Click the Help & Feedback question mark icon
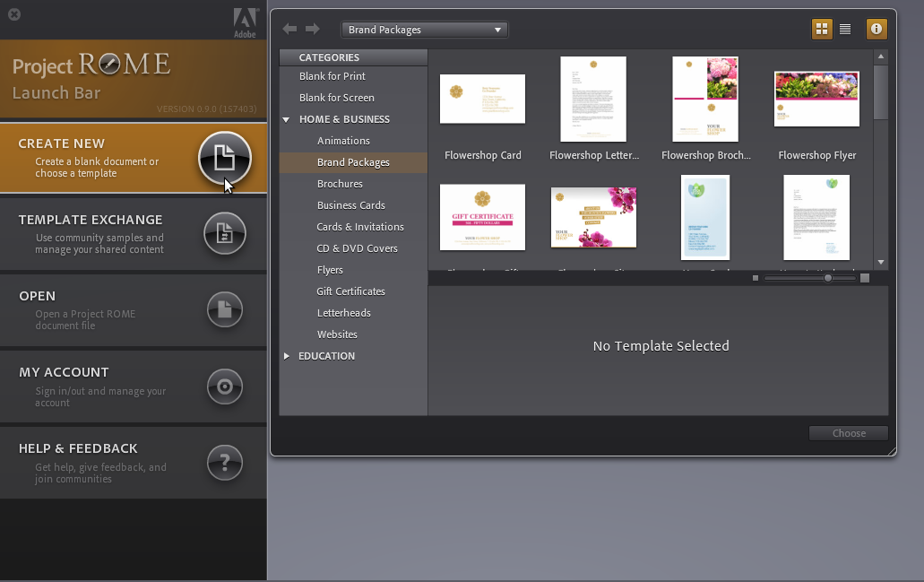The height and width of the screenshot is (582, 924). (x=225, y=463)
